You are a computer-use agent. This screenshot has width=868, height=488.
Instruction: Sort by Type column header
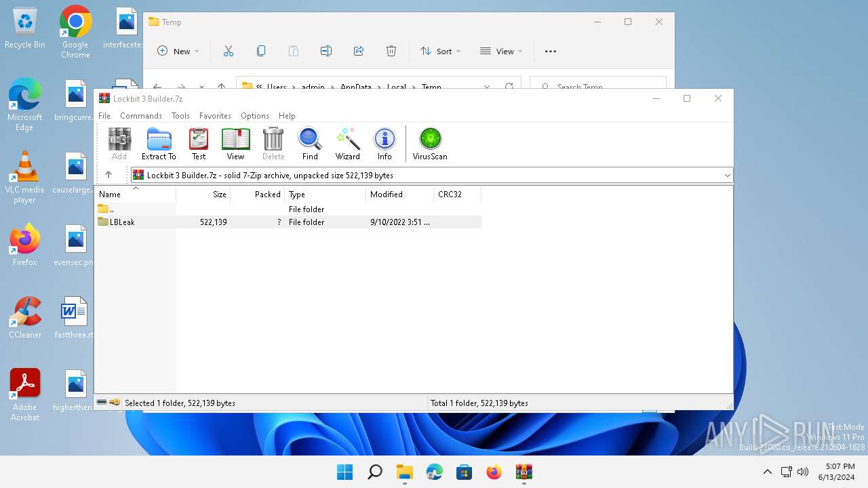coord(325,195)
